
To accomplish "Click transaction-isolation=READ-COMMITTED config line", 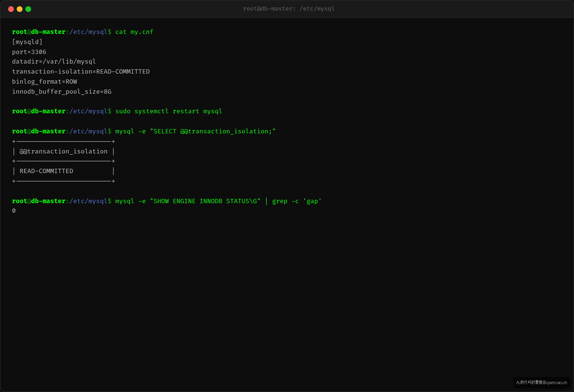I will pyautogui.click(x=81, y=71).
